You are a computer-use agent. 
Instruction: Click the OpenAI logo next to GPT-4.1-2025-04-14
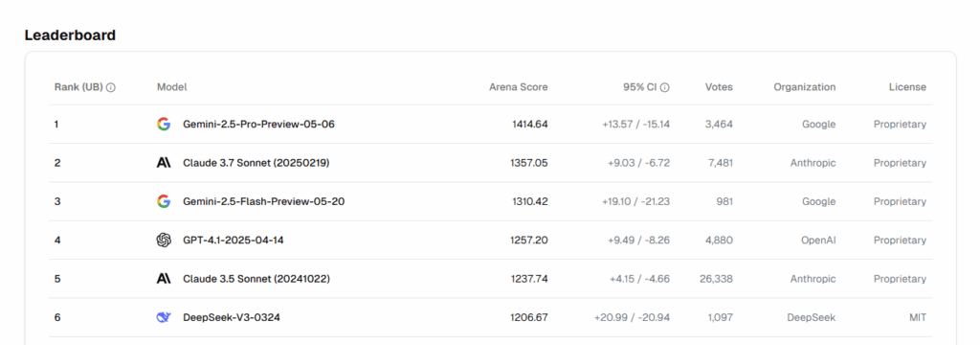[164, 240]
